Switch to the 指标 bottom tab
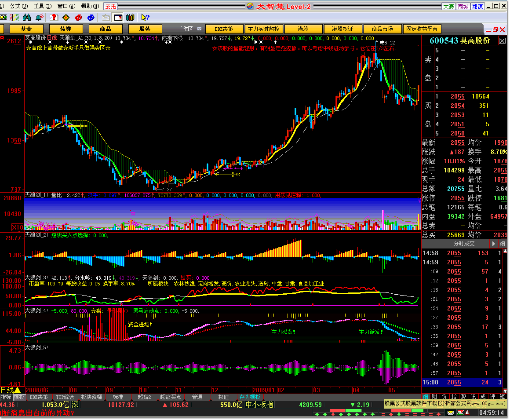The image size is (510, 420). (6, 397)
